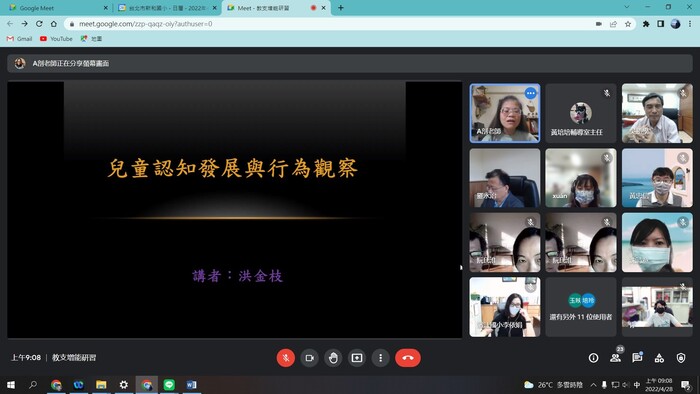The height and width of the screenshot is (394, 700).
Task: Open the YouTube bookmark
Action: point(56,39)
